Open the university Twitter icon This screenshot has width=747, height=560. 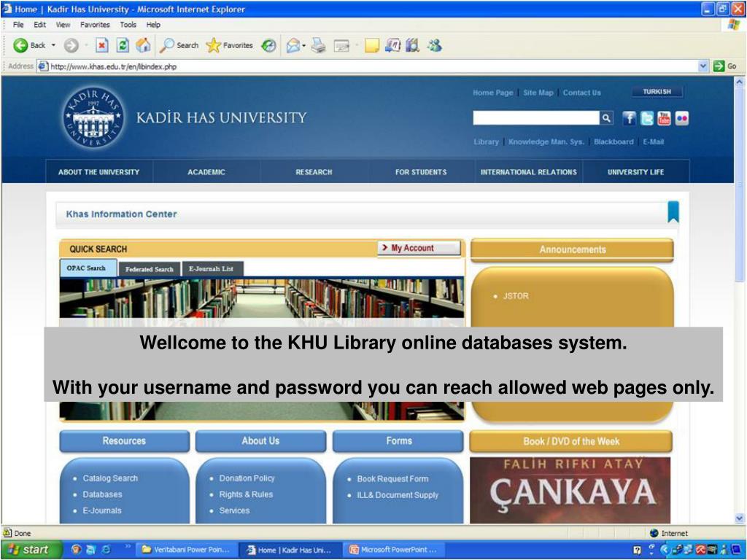pos(646,118)
